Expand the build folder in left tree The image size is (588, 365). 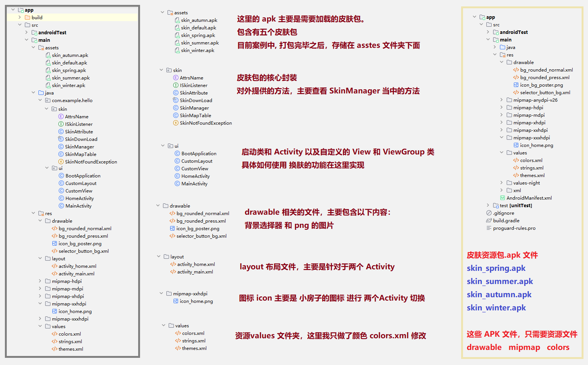point(20,17)
